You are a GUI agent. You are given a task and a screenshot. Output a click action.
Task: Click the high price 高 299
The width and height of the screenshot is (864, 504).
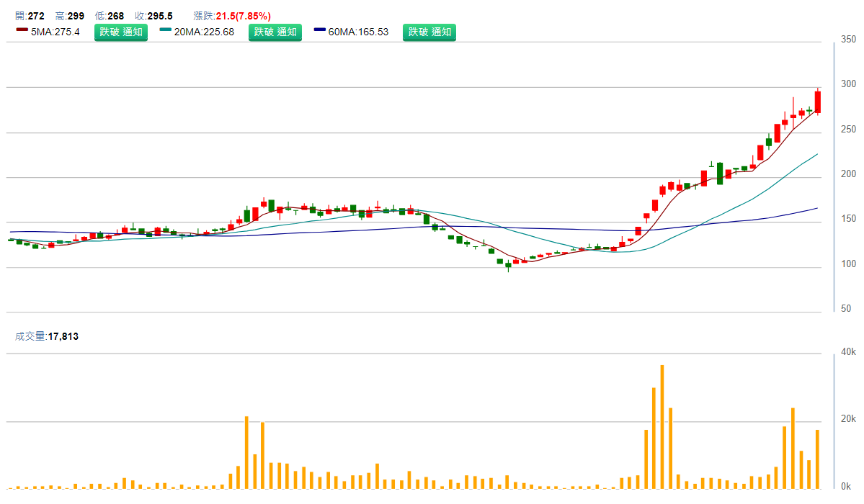tap(69, 16)
